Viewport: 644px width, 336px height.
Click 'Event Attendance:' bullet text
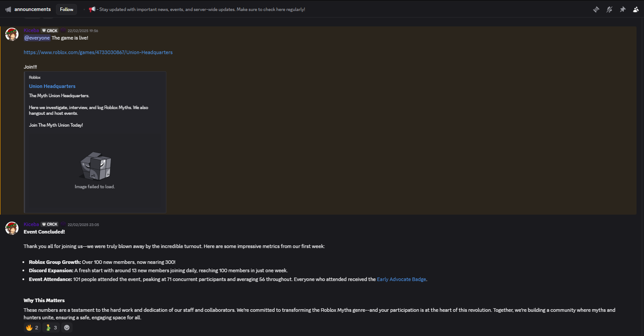coord(51,279)
